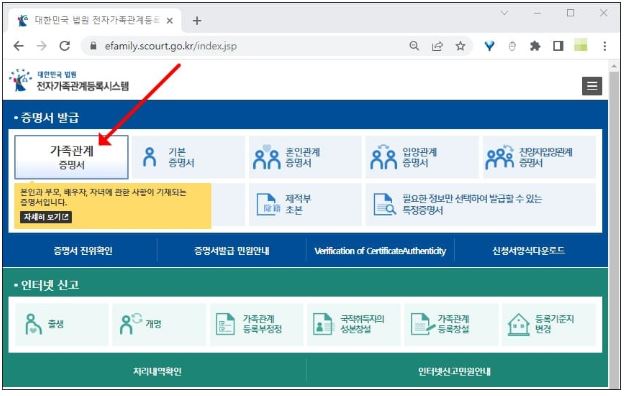
Task: Click the padlock site info icon
Action: [x=93, y=46]
